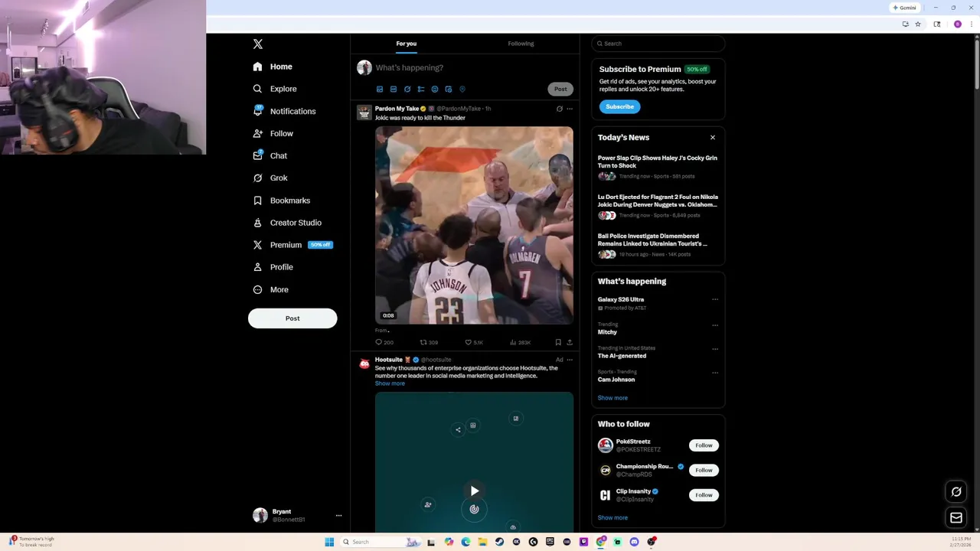Play the Jokic Thunder video
980x551 pixels.
(x=474, y=226)
